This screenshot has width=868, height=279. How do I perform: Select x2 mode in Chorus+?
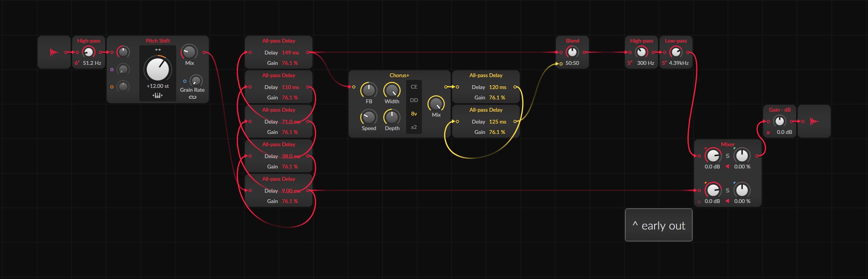414,127
